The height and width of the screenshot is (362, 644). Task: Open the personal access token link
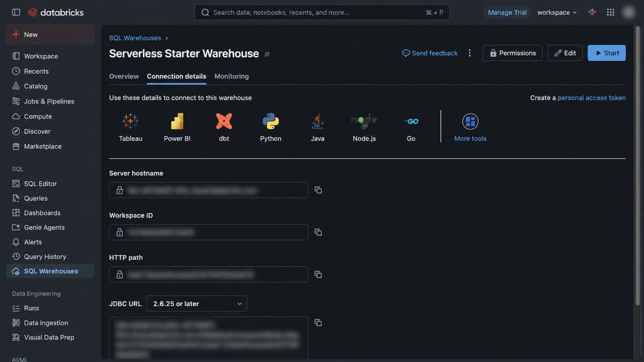[x=592, y=98]
